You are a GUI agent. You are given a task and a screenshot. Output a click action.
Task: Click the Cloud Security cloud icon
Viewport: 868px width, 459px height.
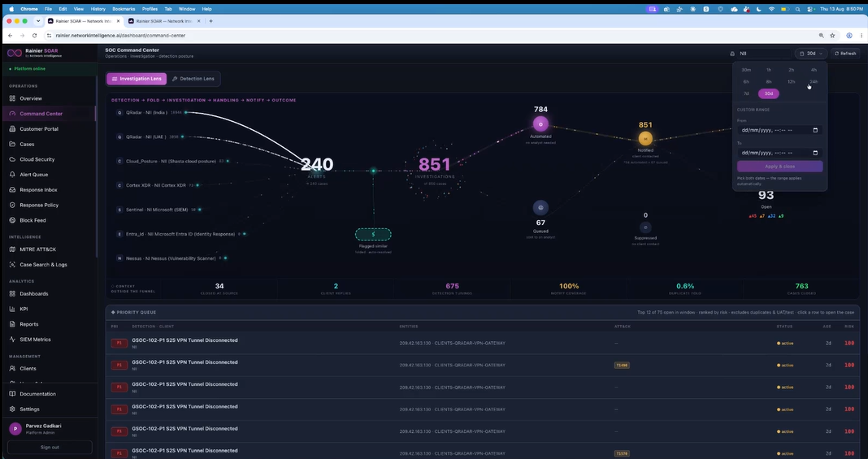tap(12, 159)
